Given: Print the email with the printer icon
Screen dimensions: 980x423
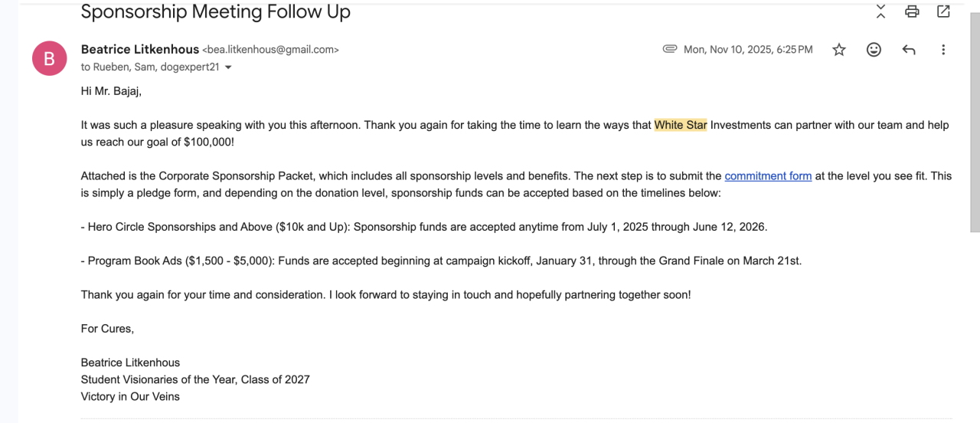Looking at the screenshot, I should 912,11.
